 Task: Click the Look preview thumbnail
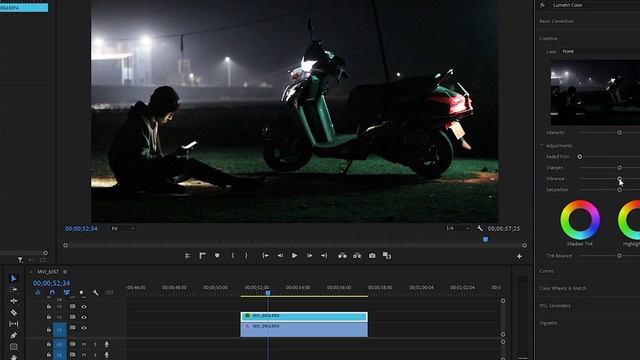click(x=595, y=92)
